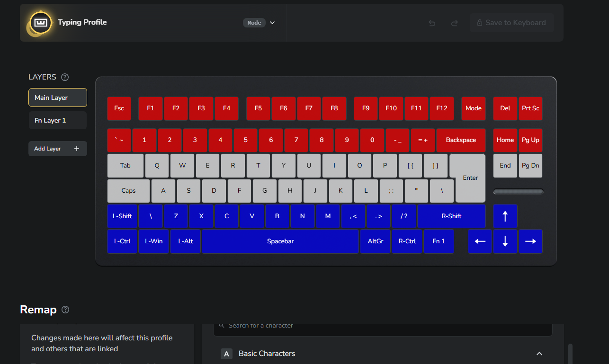Select the L-Shift key

pyautogui.click(x=122, y=216)
